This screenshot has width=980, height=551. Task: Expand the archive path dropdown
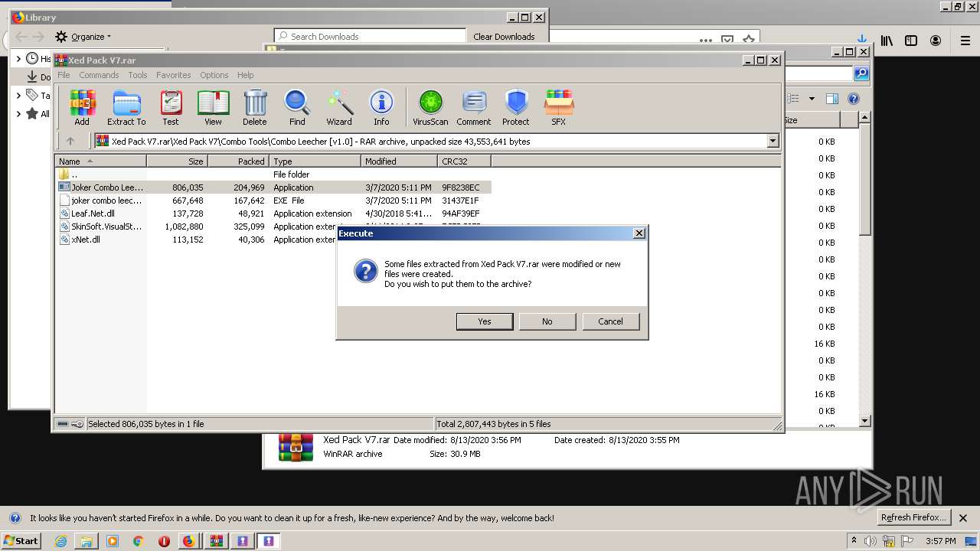(x=773, y=141)
